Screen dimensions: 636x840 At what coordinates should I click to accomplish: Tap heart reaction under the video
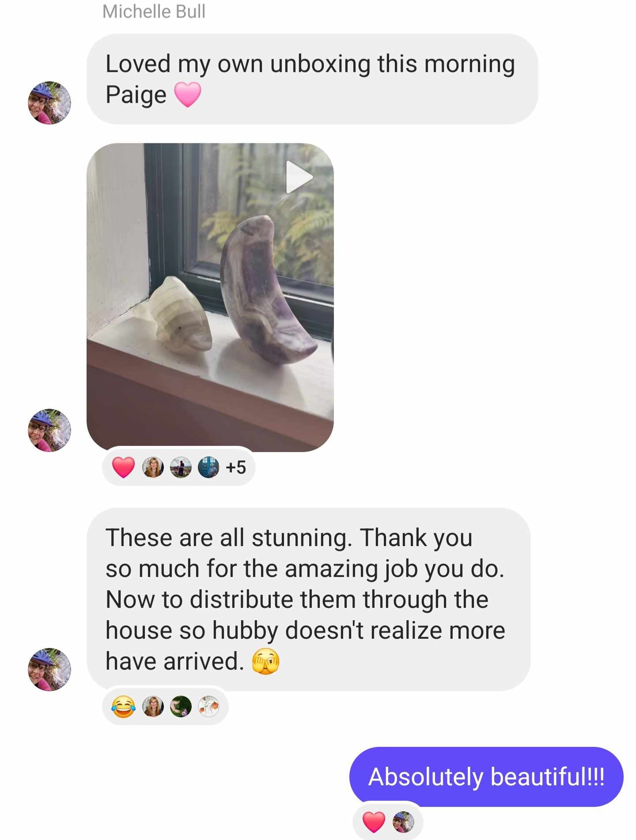[123, 467]
